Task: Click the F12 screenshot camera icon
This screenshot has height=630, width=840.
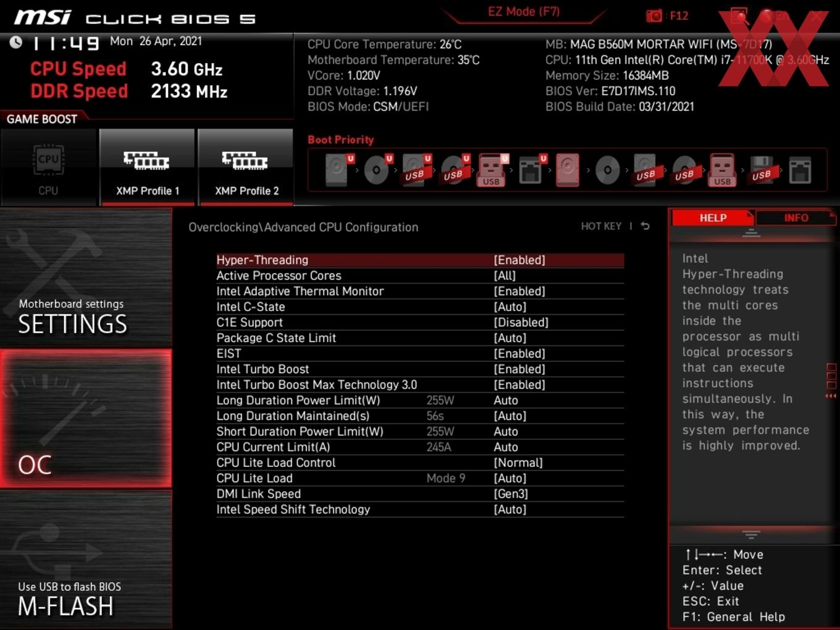Action: (x=654, y=15)
